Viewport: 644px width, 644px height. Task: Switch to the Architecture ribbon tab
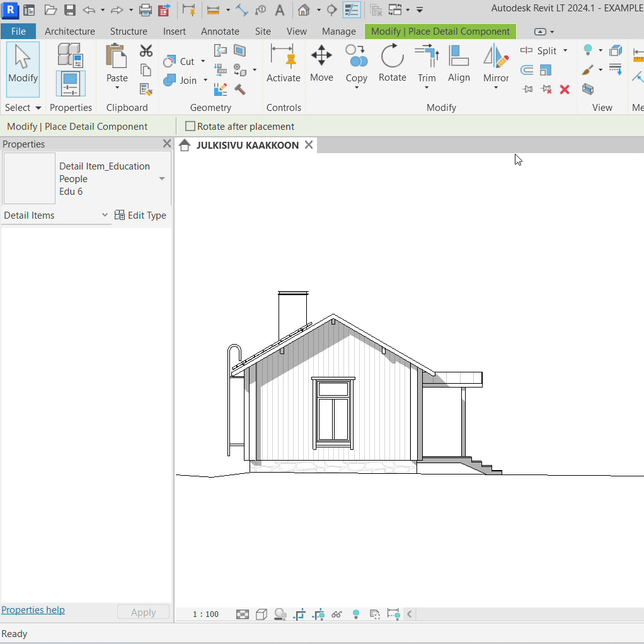tap(69, 32)
